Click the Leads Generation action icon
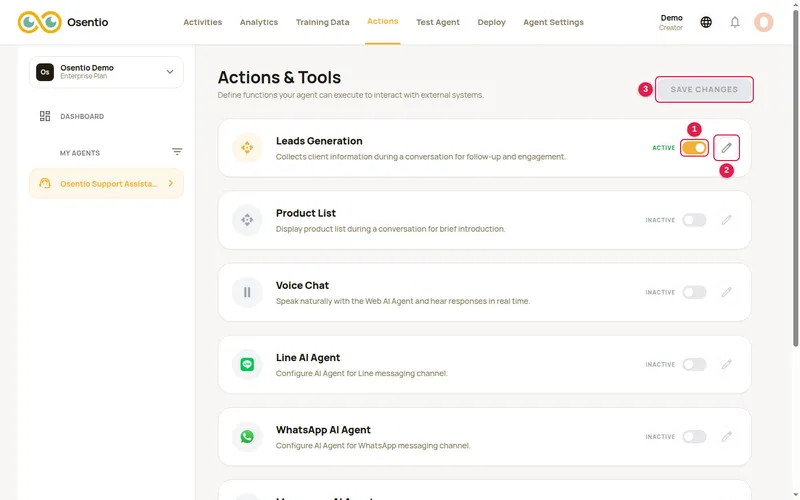 pyautogui.click(x=247, y=147)
